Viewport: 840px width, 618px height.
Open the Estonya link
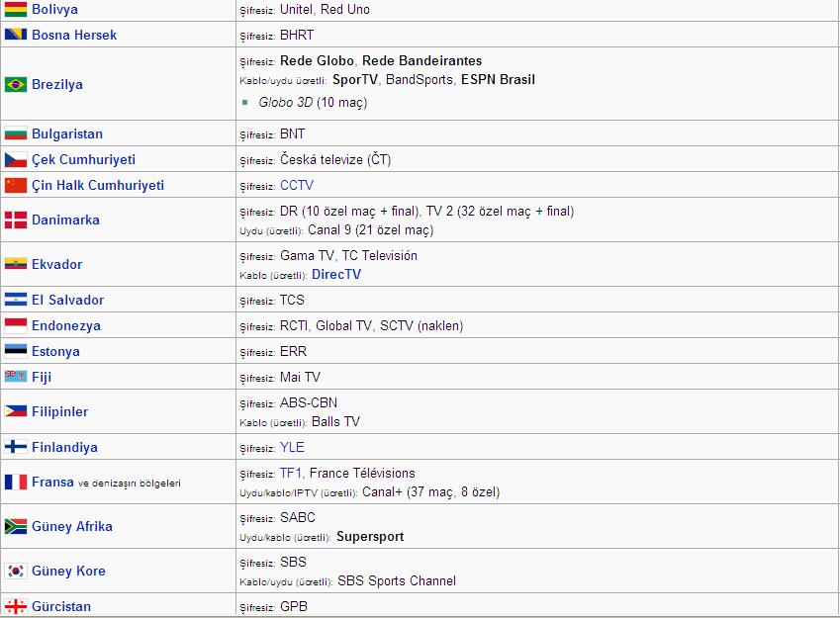point(55,351)
